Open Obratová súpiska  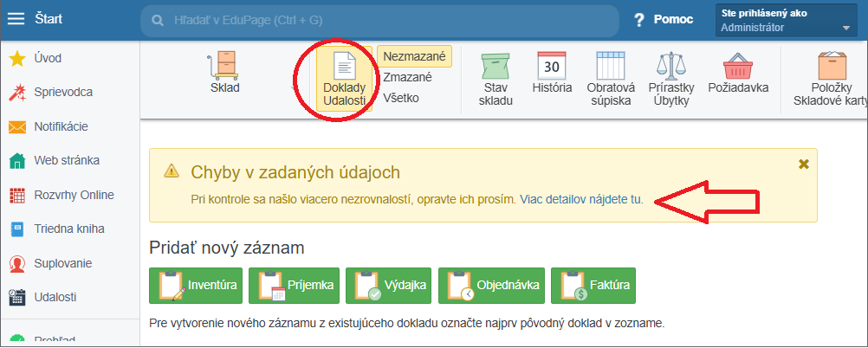click(x=610, y=79)
